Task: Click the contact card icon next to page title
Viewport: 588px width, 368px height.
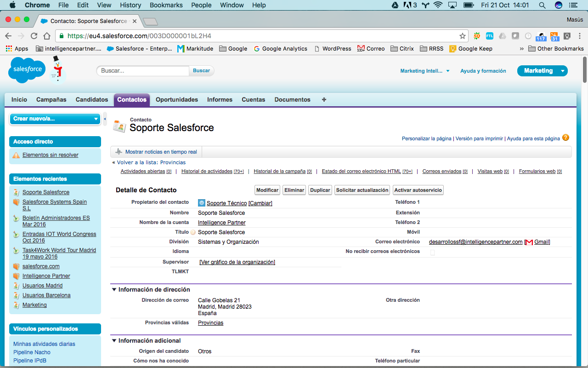Action: click(119, 126)
